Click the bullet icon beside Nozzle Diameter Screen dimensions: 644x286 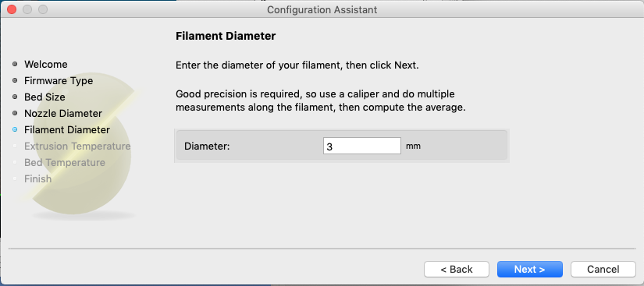[x=15, y=113]
